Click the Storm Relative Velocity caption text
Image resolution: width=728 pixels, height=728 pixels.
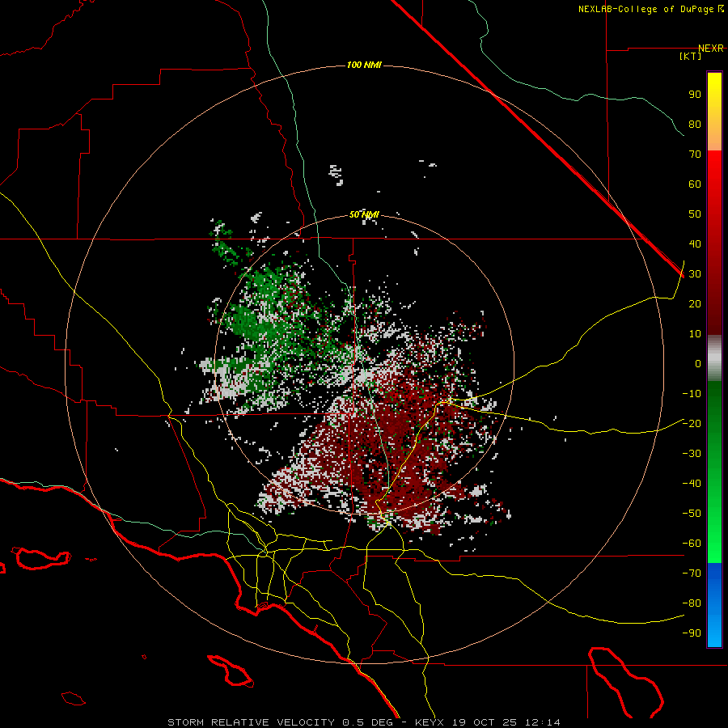pos(363,722)
